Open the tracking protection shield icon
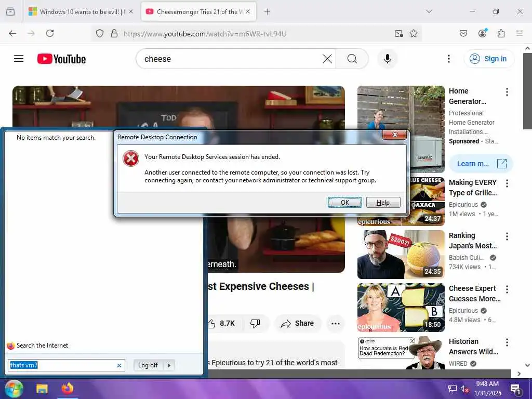This screenshot has height=399, width=532. [x=99, y=33]
